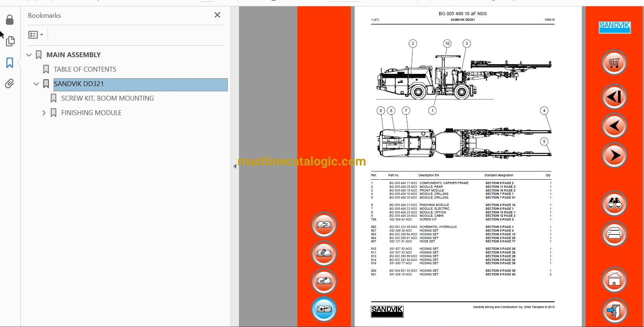Screen dimensions: 644x327
Task: Click callout number 2 on the diagram
Action: click(x=412, y=43)
